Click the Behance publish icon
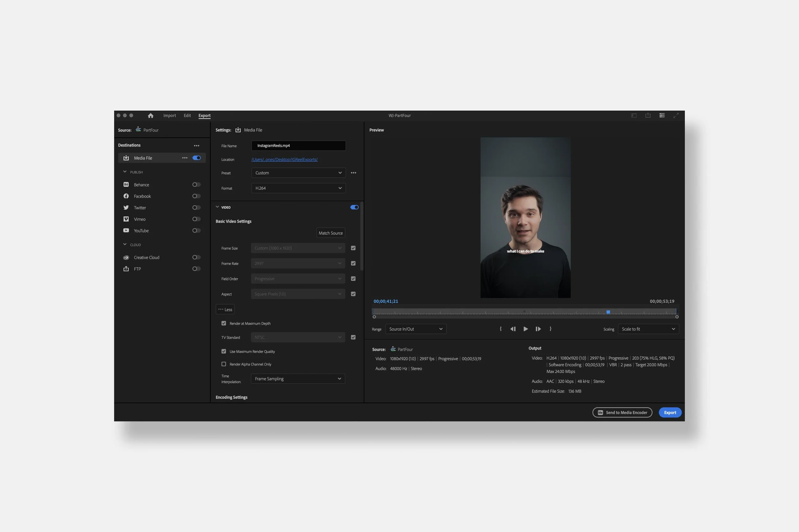The width and height of the screenshot is (799, 532). [126, 185]
